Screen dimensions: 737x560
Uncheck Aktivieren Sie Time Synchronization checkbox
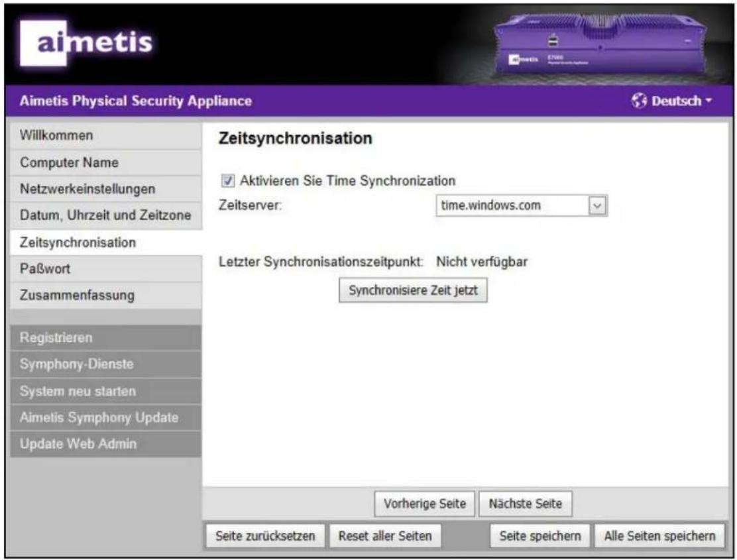[228, 180]
